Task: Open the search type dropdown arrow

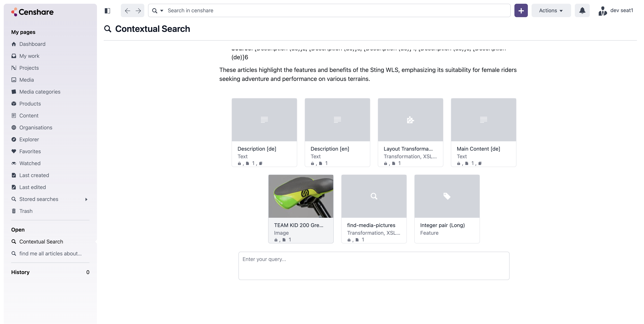Action: [162, 10]
